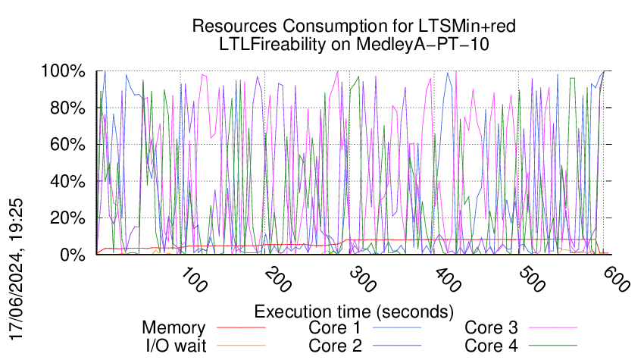Click the I/O wait legend label
The width and height of the screenshot is (644, 360).
(177, 346)
